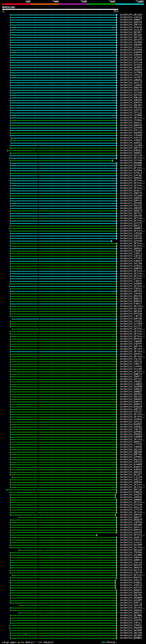
Task: Click the UniRef100_B6QQ75 hit label
Action: pyautogui.click(x=131, y=520)
